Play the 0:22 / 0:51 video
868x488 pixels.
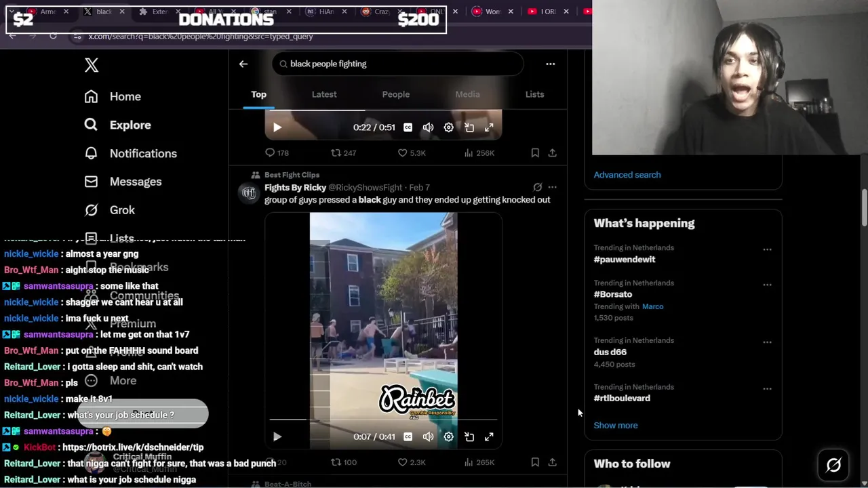coord(277,127)
